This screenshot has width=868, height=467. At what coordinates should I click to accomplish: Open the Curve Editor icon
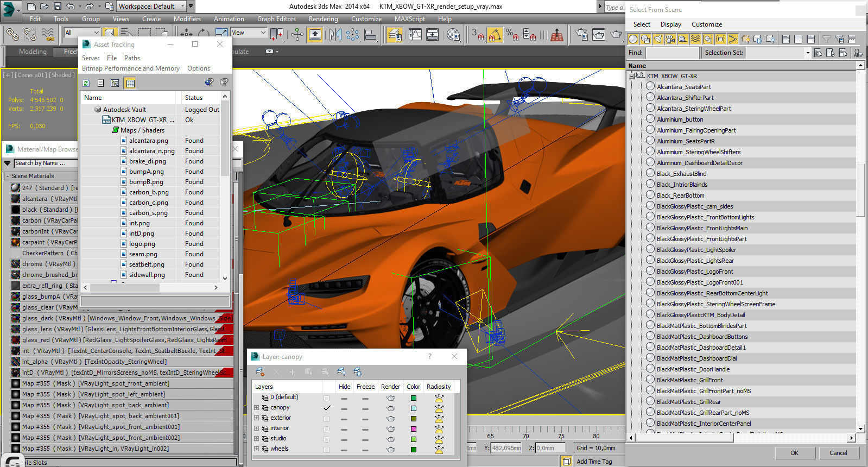tap(415, 35)
